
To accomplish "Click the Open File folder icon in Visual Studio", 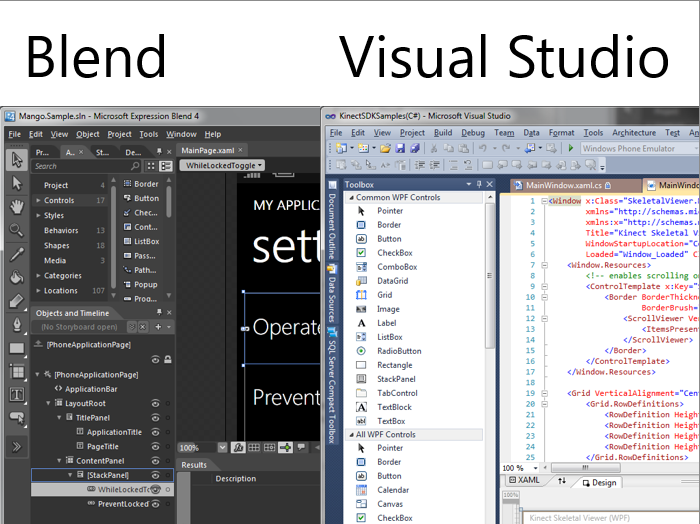I will pos(385,148).
